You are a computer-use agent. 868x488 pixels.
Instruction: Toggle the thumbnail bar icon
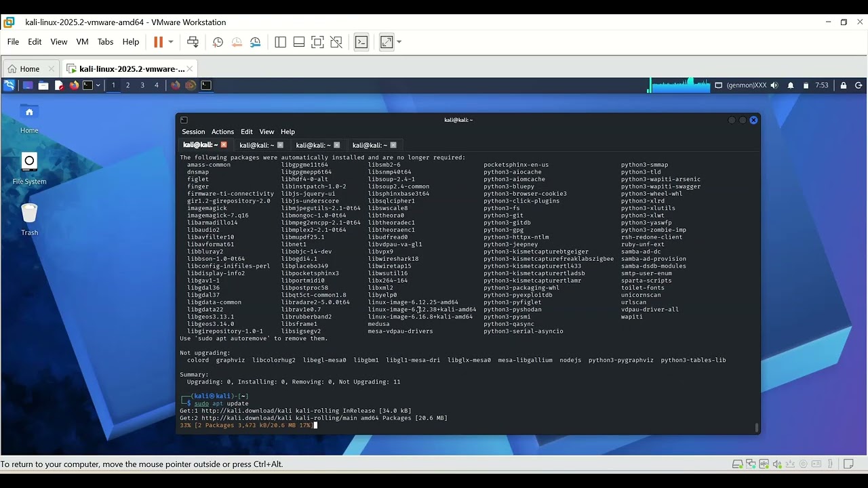299,42
